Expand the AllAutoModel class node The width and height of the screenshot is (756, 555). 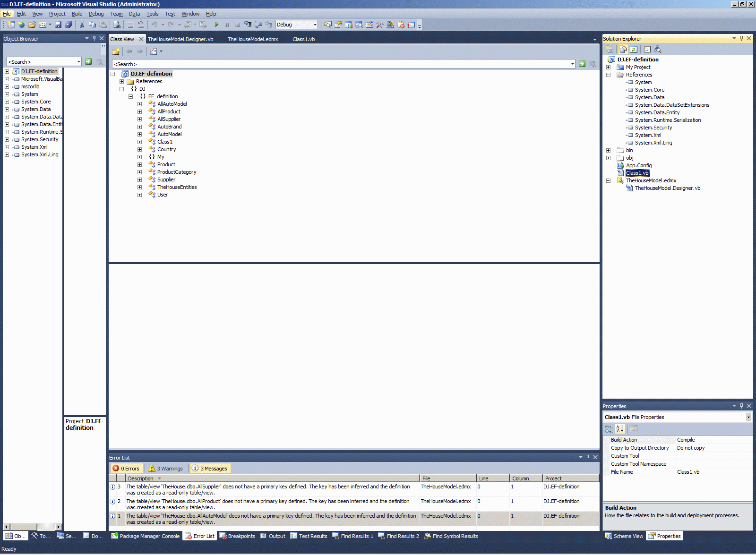(139, 104)
